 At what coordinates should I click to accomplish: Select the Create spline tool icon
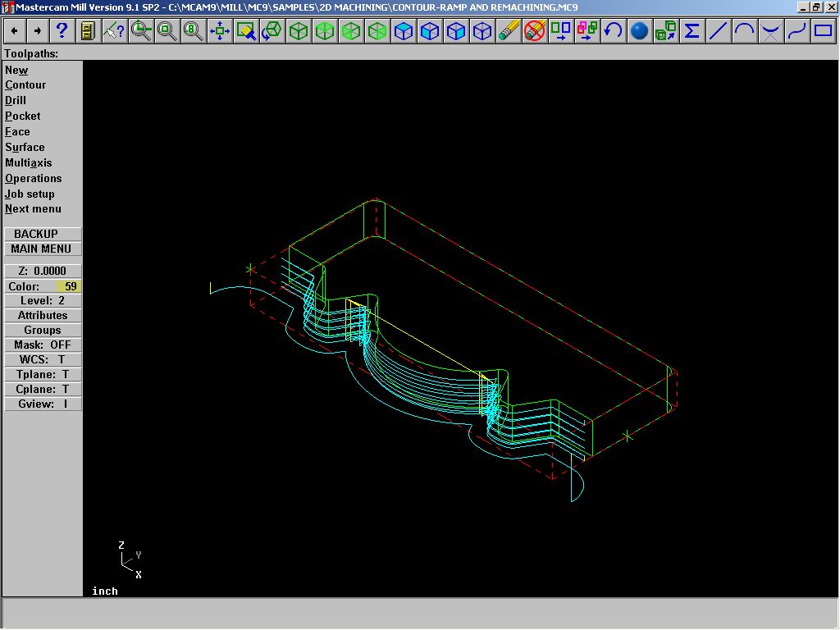(797, 31)
